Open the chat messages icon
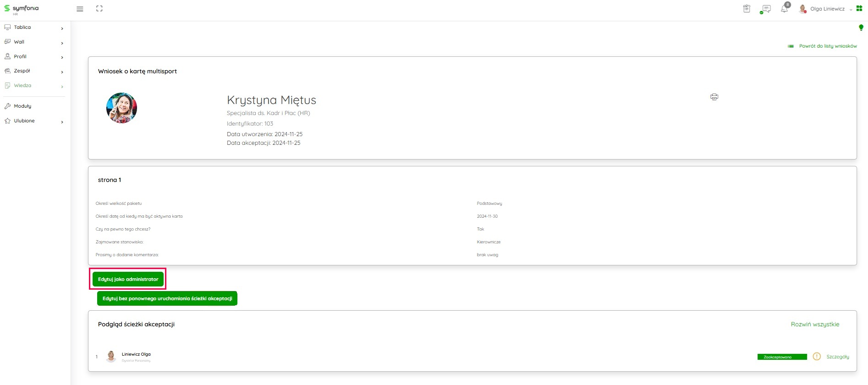 coord(765,9)
